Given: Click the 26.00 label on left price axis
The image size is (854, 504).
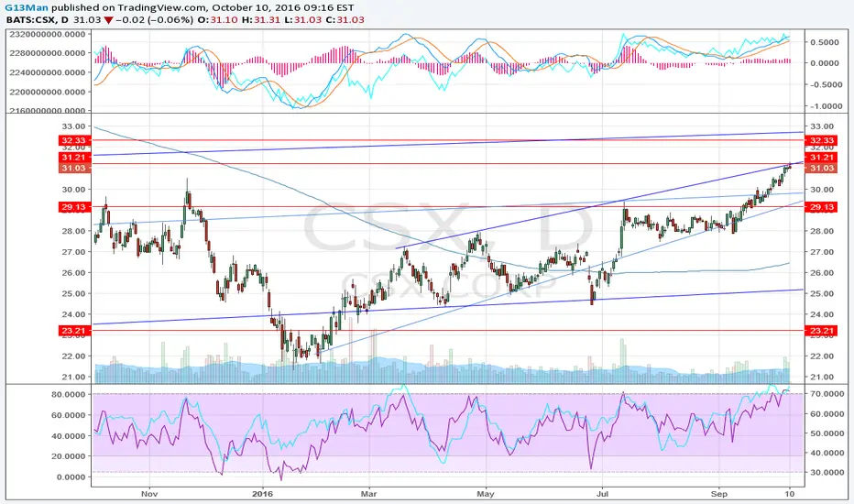Looking at the screenshot, I should tap(73, 273).
